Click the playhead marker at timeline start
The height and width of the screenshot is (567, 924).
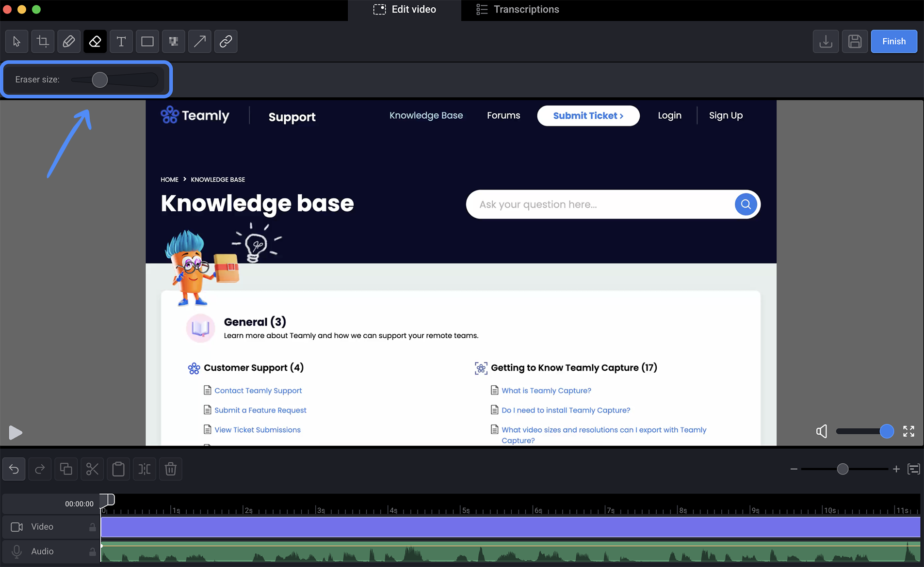click(x=107, y=500)
